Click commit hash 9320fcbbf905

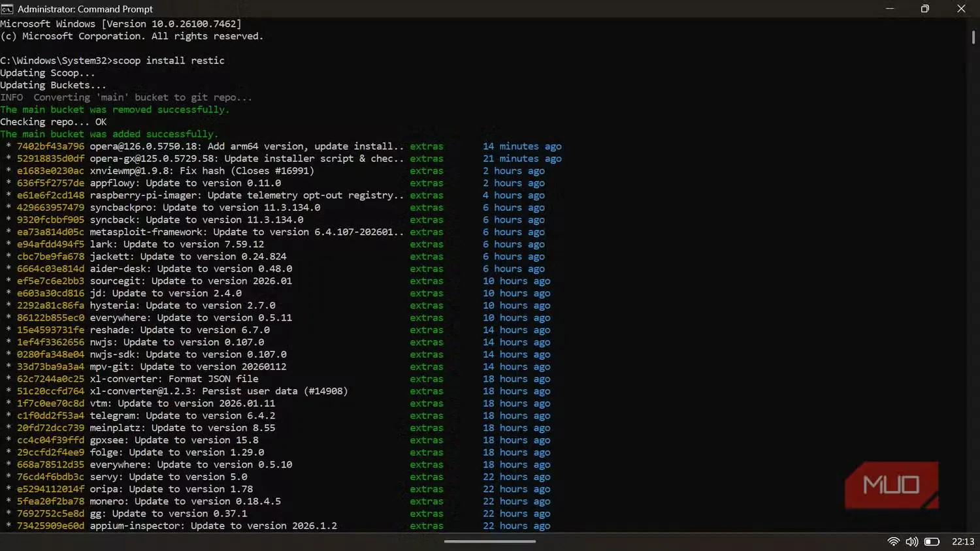[50, 220]
